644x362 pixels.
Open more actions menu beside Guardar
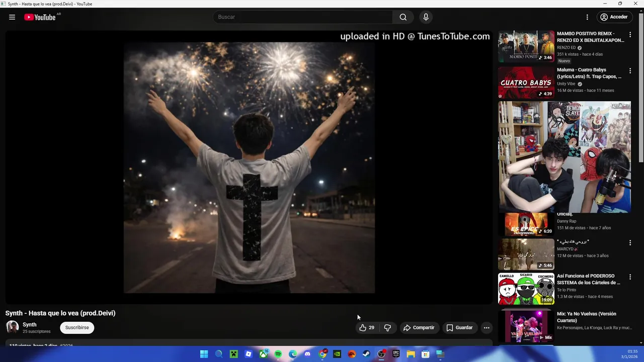[x=487, y=328]
